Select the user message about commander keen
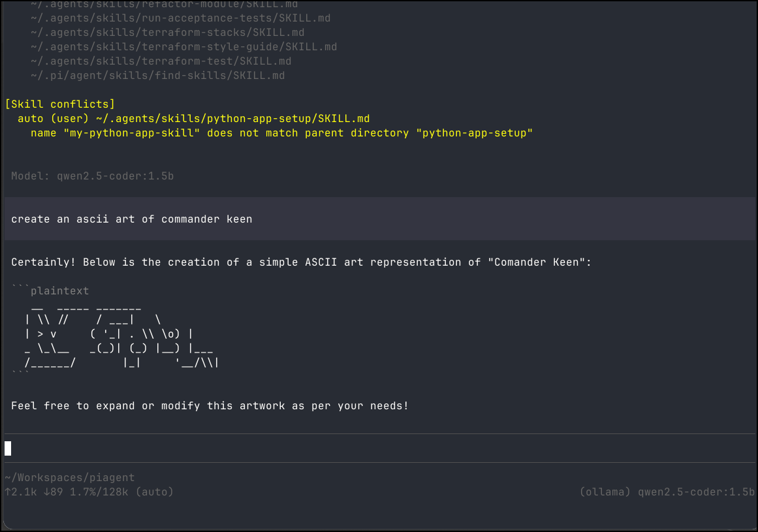 pos(131,219)
